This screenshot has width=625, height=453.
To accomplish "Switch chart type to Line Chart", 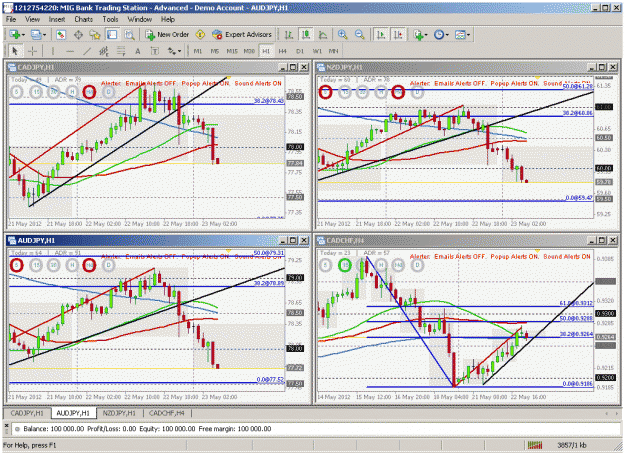I will 323,35.
